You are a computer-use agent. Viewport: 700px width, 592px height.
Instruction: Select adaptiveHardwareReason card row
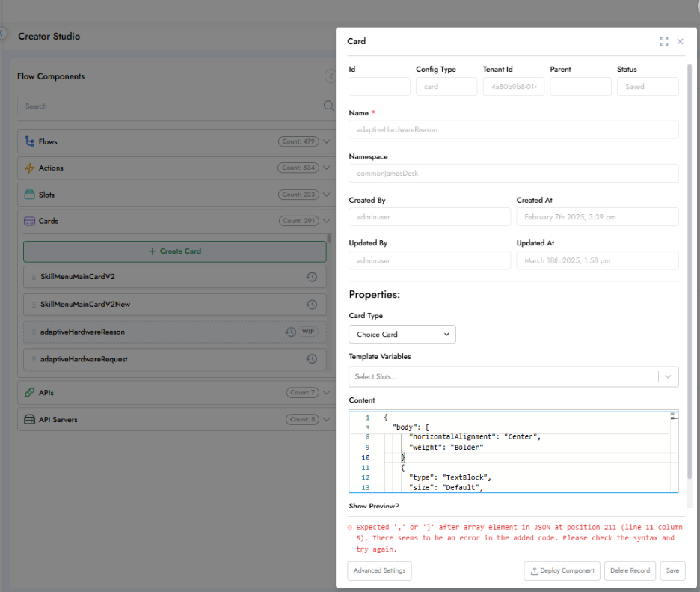(x=175, y=332)
